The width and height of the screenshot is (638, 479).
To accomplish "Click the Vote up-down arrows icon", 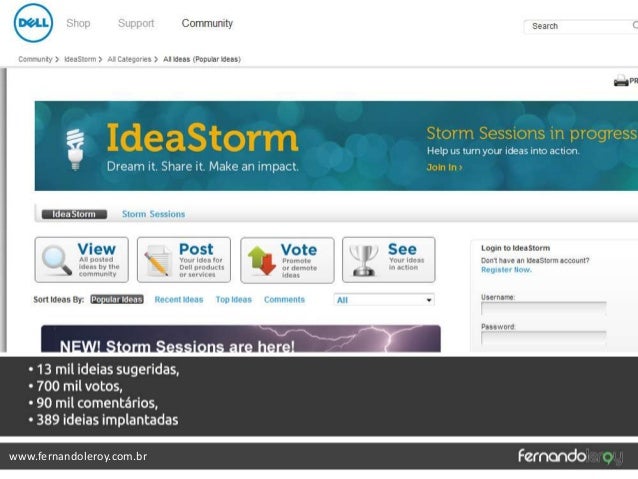I will point(262,260).
